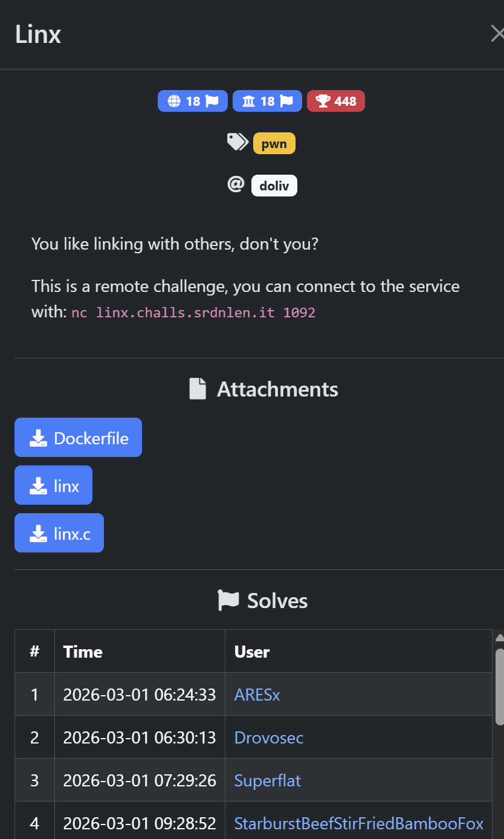Click the doliv author badge
The width and height of the screenshot is (504, 839).
pyautogui.click(x=274, y=186)
